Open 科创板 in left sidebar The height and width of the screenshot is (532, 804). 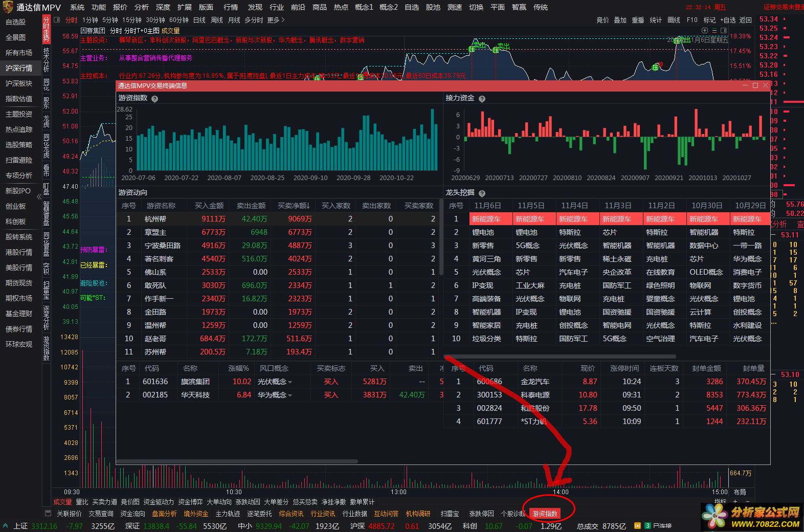pos(15,221)
